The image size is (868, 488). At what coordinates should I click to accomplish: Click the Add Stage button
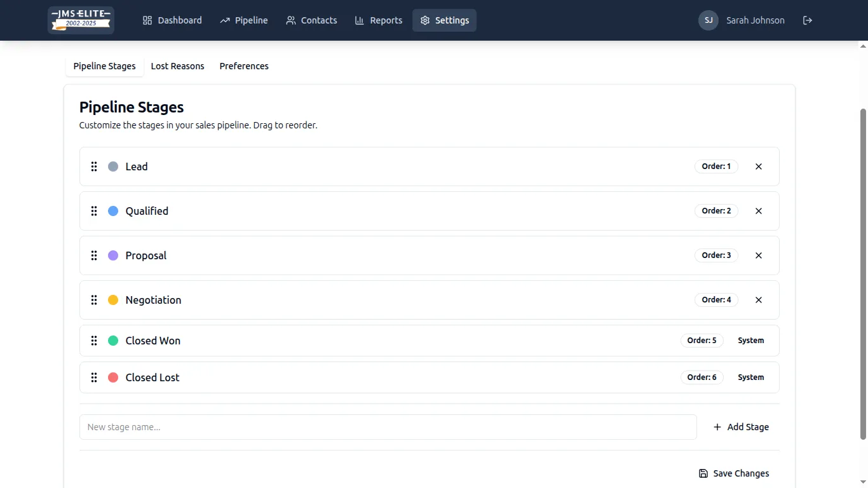[x=741, y=427]
